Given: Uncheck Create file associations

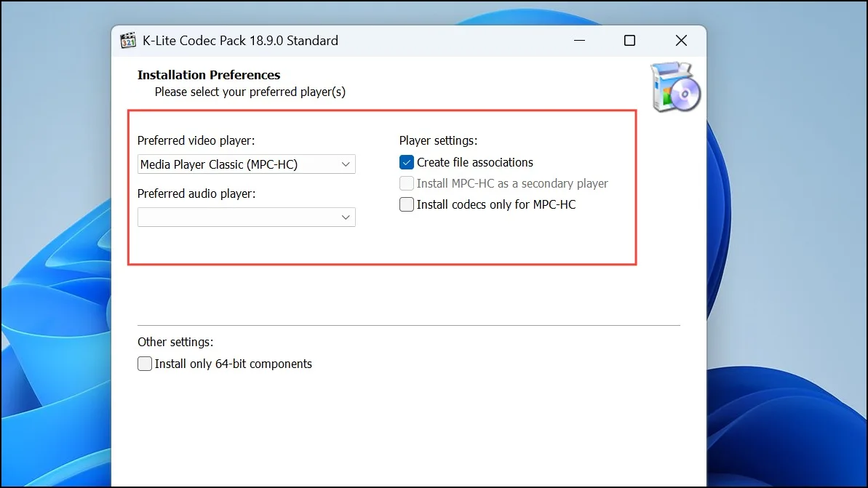Looking at the screenshot, I should (x=406, y=162).
